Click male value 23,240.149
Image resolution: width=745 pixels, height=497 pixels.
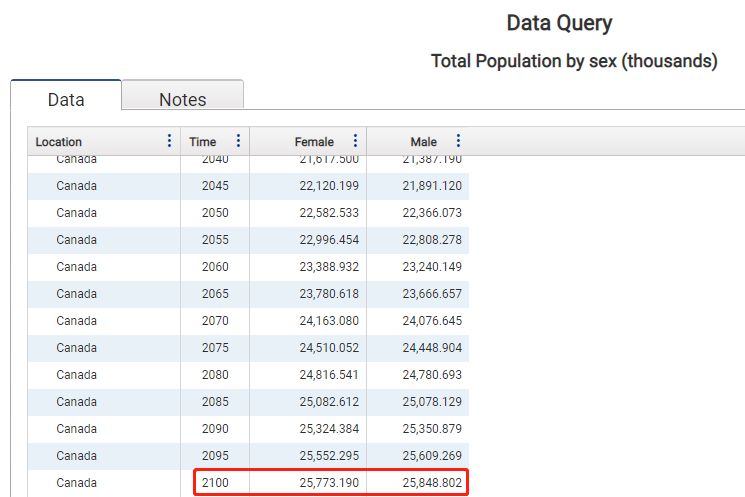pyautogui.click(x=432, y=267)
